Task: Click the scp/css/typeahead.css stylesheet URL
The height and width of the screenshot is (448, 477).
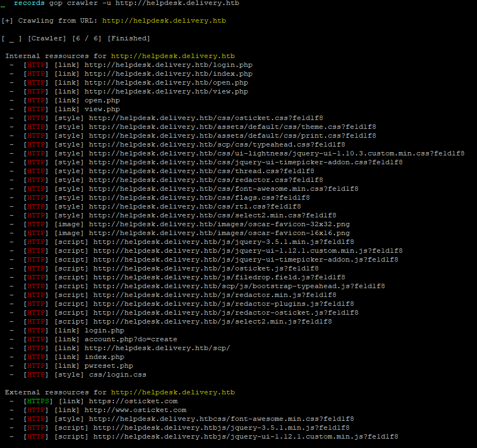Action: click(x=217, y=145)
